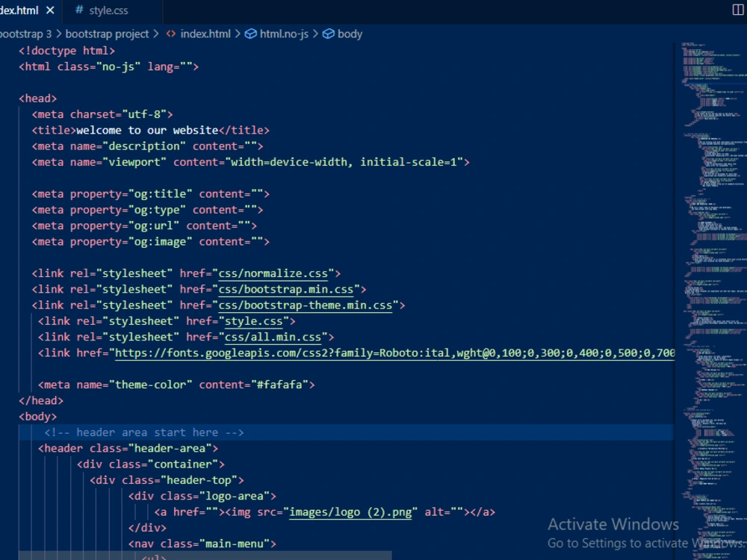Switch to the style.css tab

(108, 10)
